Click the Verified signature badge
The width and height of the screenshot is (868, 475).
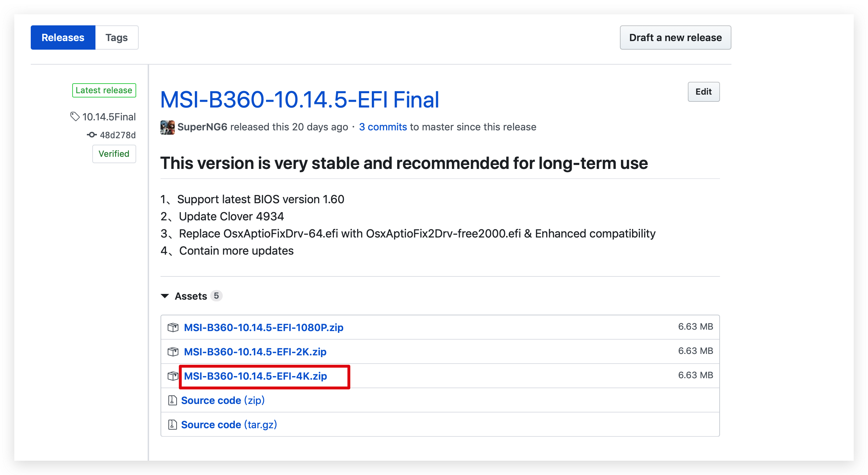(x=114, y=154)
